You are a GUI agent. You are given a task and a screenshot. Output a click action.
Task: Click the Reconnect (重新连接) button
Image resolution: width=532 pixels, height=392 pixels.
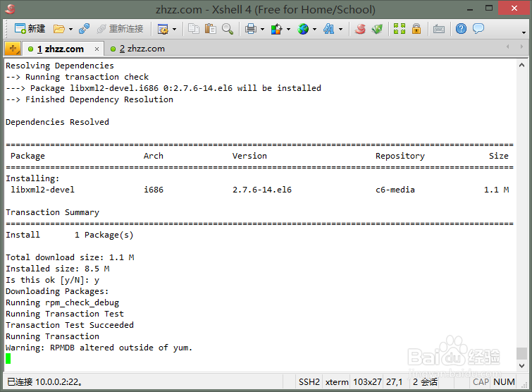pos(120,29)
